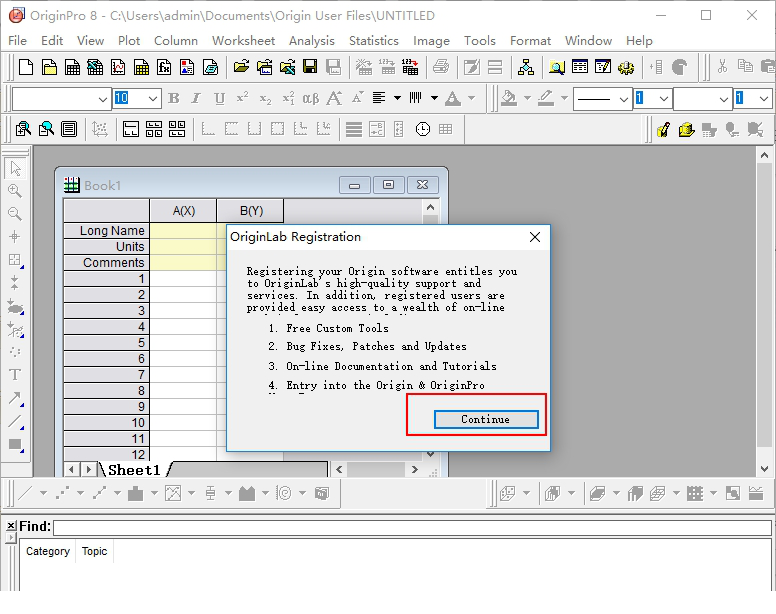Click the New Folder toolbar icon
The height and width of the screenshot is (614, 776).
[49, 67]
